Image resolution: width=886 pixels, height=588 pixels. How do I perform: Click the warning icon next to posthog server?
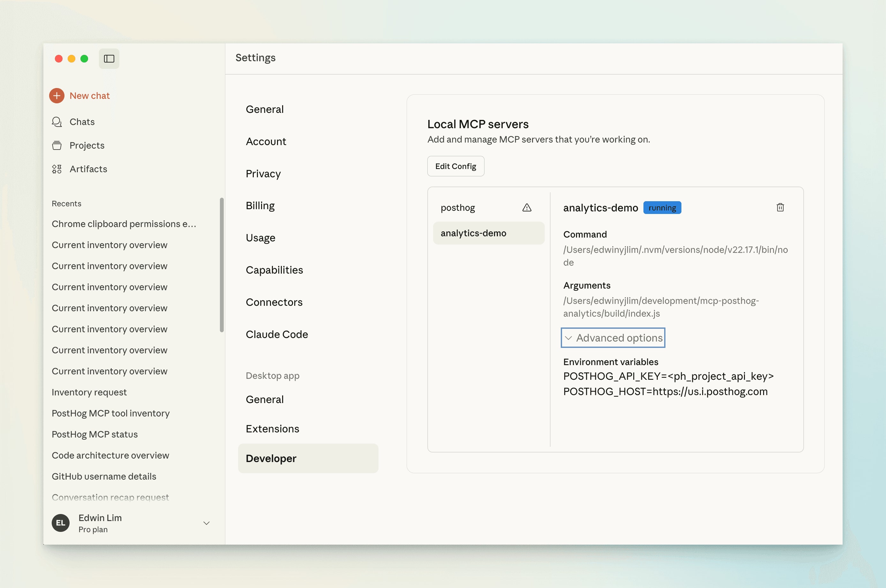[x=527, y=207]
